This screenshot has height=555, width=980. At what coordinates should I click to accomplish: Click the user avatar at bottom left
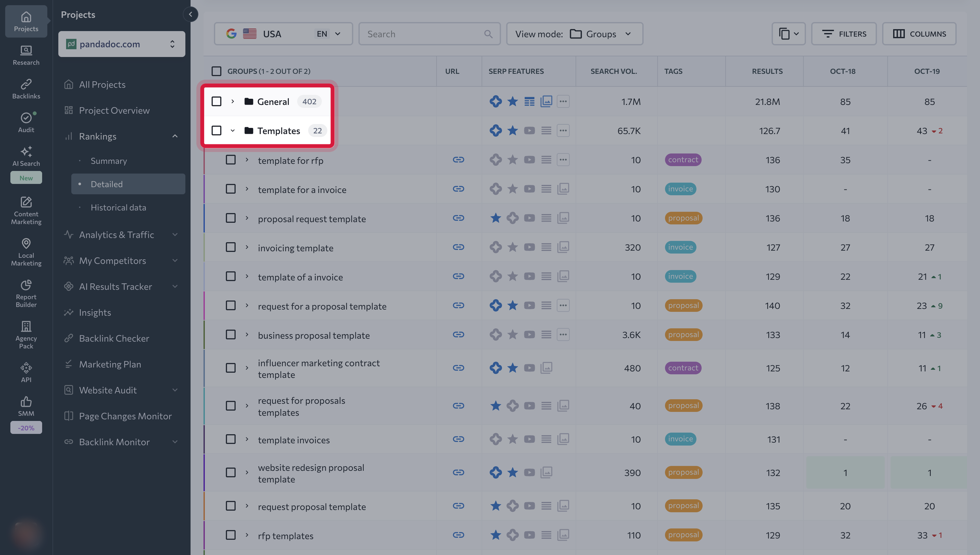pyautogui.click(x=26, y=534)
